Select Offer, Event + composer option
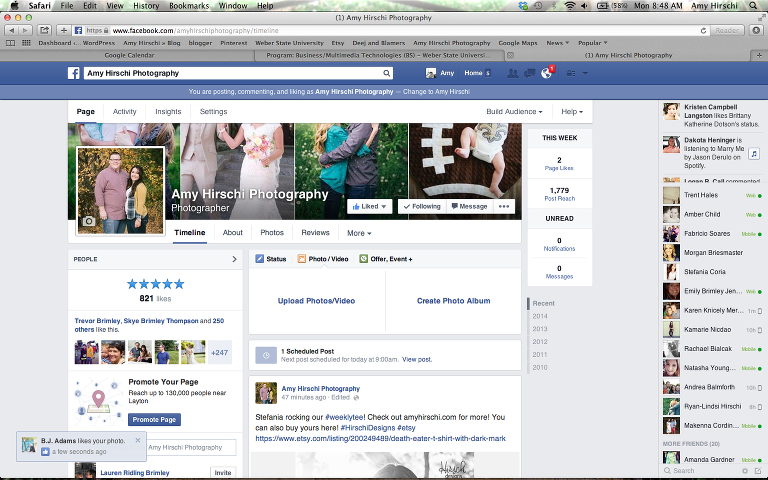Viewport: 768px width, 480px height. 385,259
